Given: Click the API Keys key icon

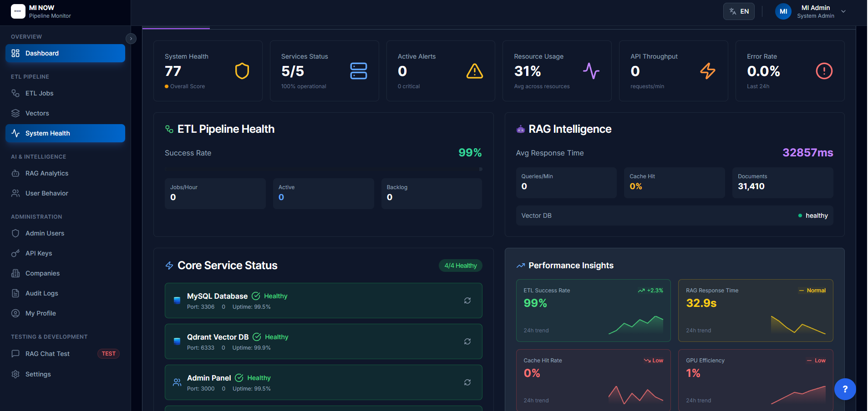Looking at the screenshot, I should (x=15, y=253).
